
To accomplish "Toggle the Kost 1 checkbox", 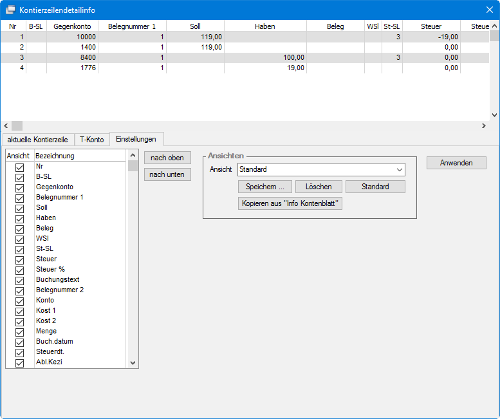I will coord(20,312).
